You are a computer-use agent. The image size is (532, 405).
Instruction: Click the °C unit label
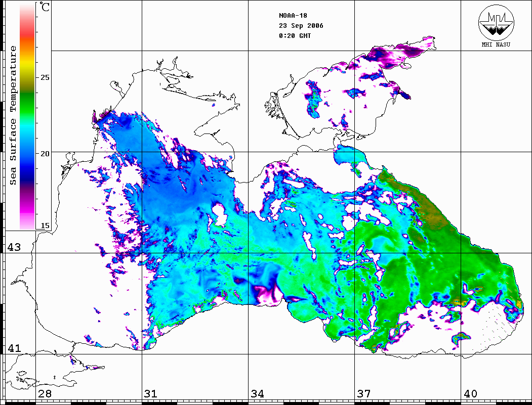pyautogui.click(x=45, y=7)
